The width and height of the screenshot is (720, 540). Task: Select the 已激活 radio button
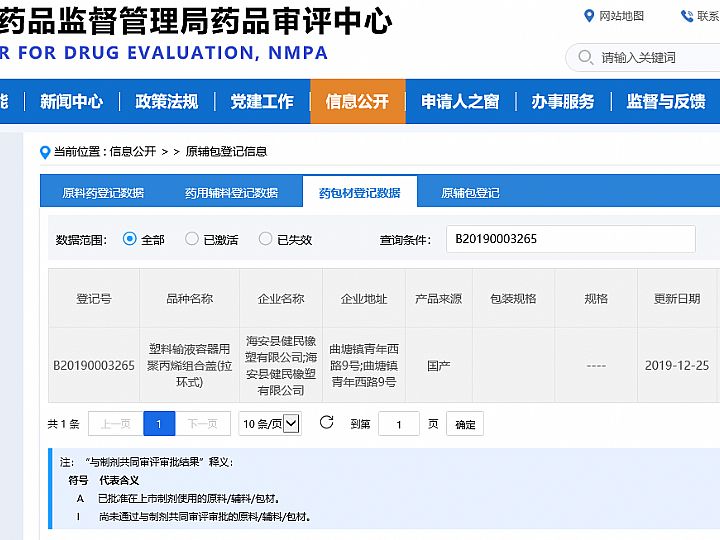[192, 239]
